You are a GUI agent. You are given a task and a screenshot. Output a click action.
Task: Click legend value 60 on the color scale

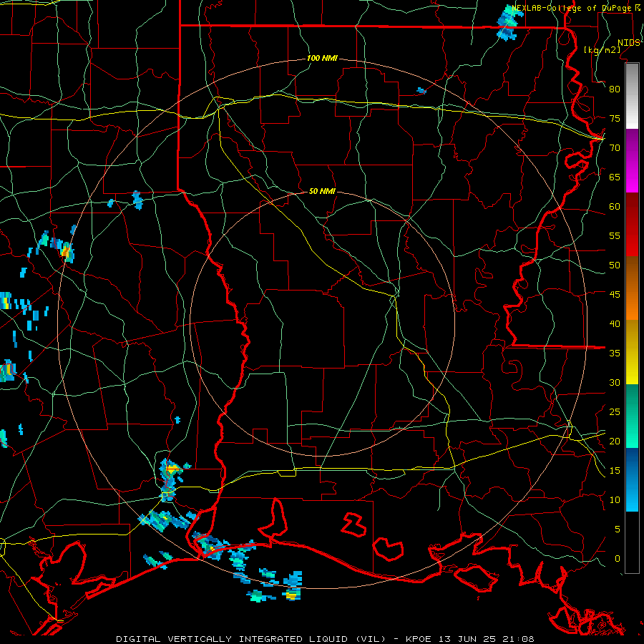tap(615, 207)
